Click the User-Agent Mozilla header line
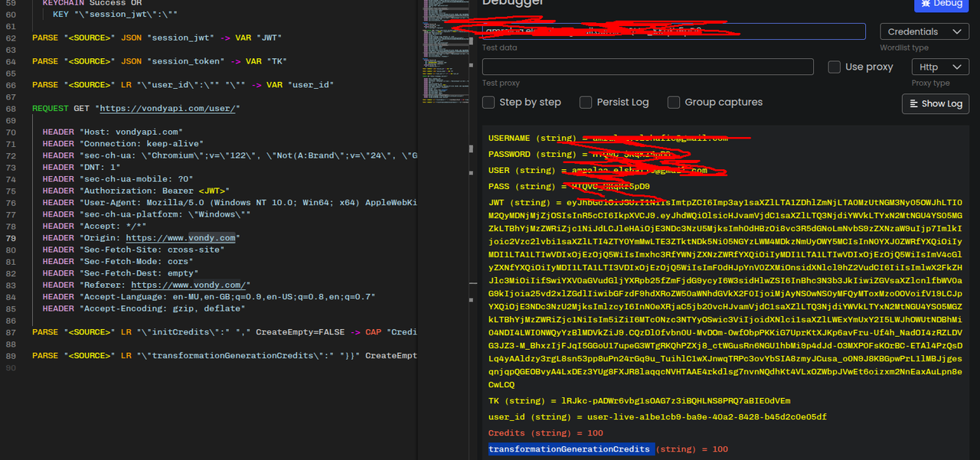980x460 pixels. [230, 203]
